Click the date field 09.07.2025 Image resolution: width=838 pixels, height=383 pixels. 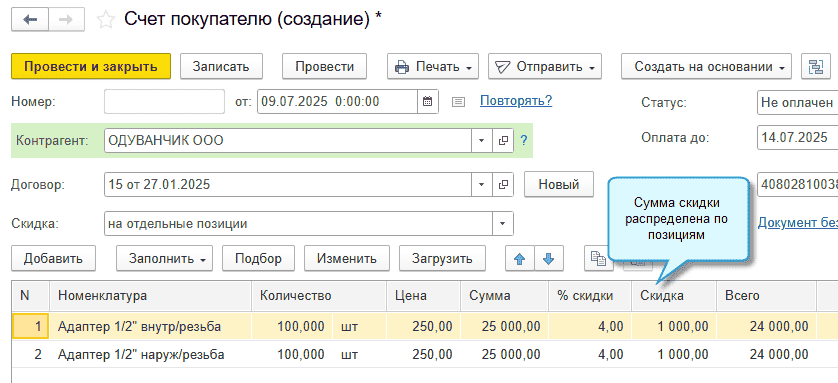pyautogui.click(x=337, y=101)
